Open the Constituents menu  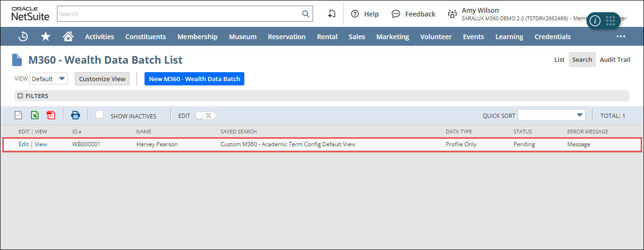tap(145, 37)
